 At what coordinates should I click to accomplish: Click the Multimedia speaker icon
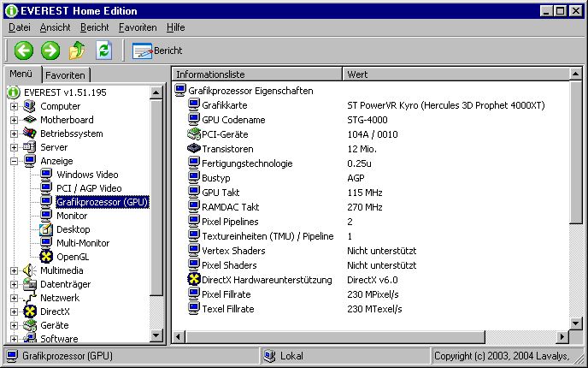click(x=30, y=270)
